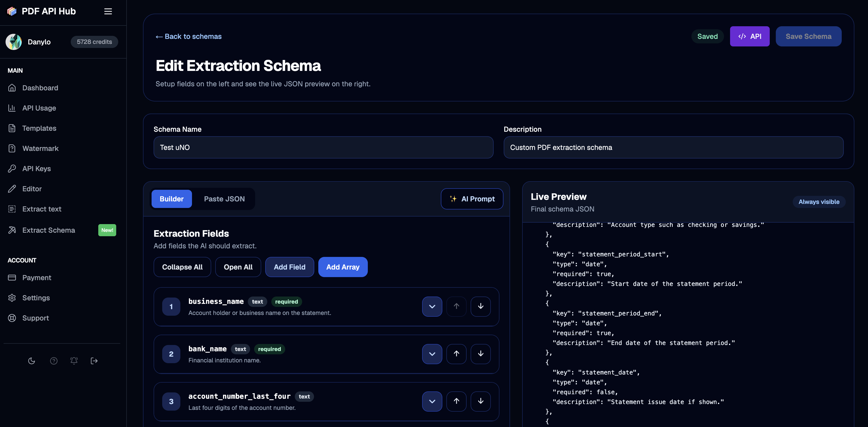Image resolution: width=868 pixels, height=427 pixels.
Task: Open Templates menu item label
Action: tap(39, 128)
